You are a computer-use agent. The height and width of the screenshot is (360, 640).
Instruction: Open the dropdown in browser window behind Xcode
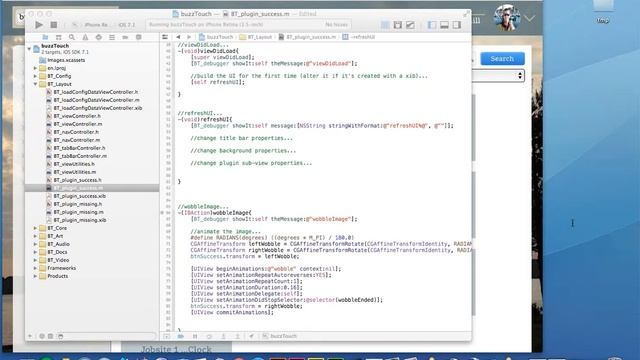click(x=498, y=76)
